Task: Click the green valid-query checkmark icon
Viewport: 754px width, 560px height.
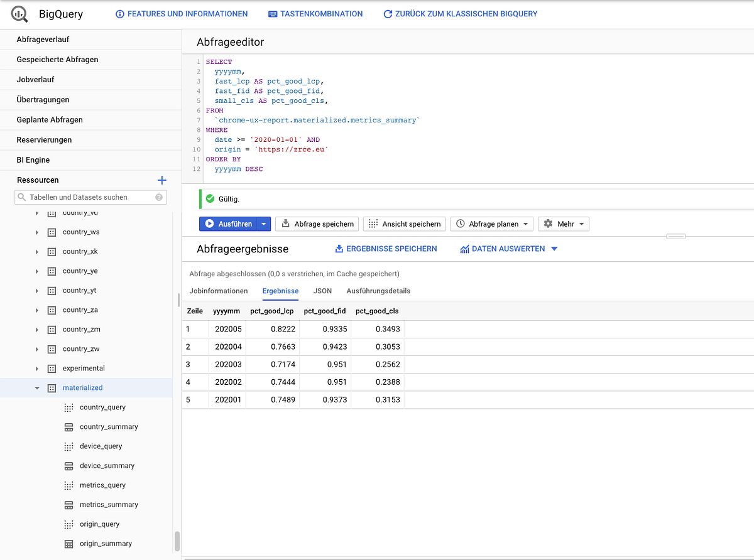Action: point(210,199)
